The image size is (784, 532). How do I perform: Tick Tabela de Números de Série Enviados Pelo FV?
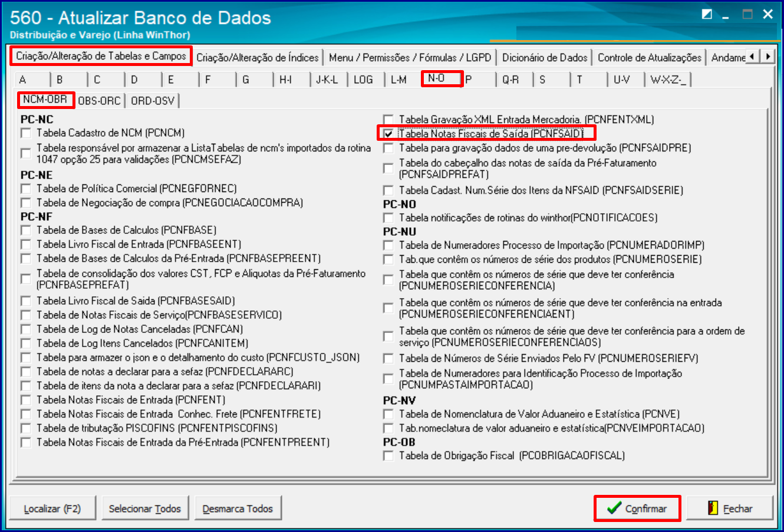click(x=388, y=358)
